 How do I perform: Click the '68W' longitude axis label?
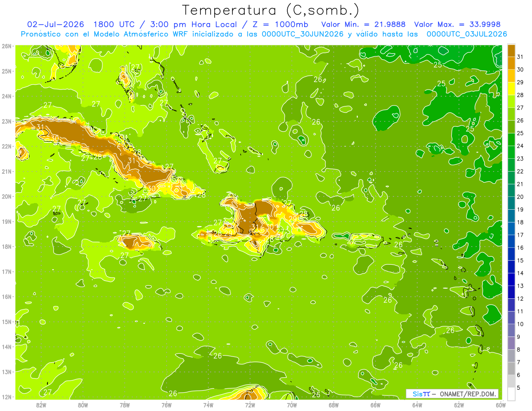tap(333, 405)
